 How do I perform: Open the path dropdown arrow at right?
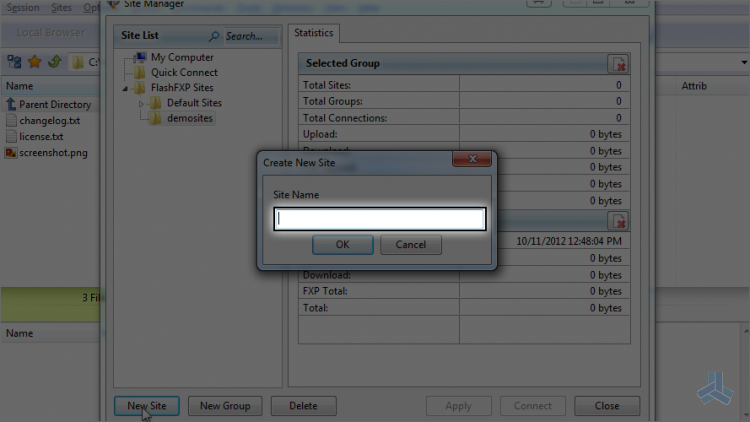click(744, 62)
